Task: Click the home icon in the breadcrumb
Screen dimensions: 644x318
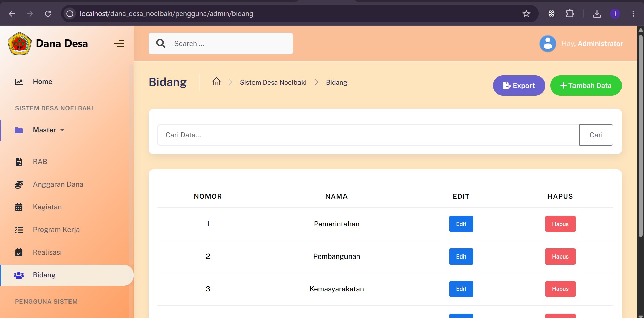Action: [x=216, y=82]
